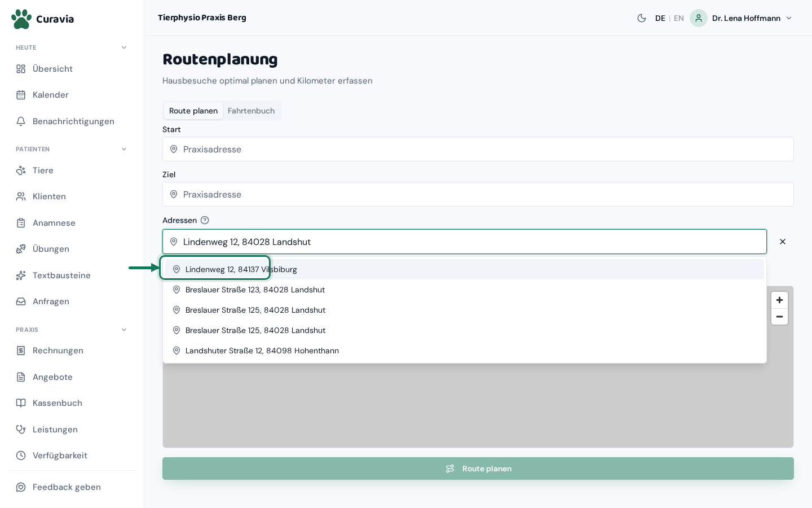The width and height of the screenshot is (812, 508).
Task: Open Verfügbarkeit clock icon
Action: click(21, 456)
